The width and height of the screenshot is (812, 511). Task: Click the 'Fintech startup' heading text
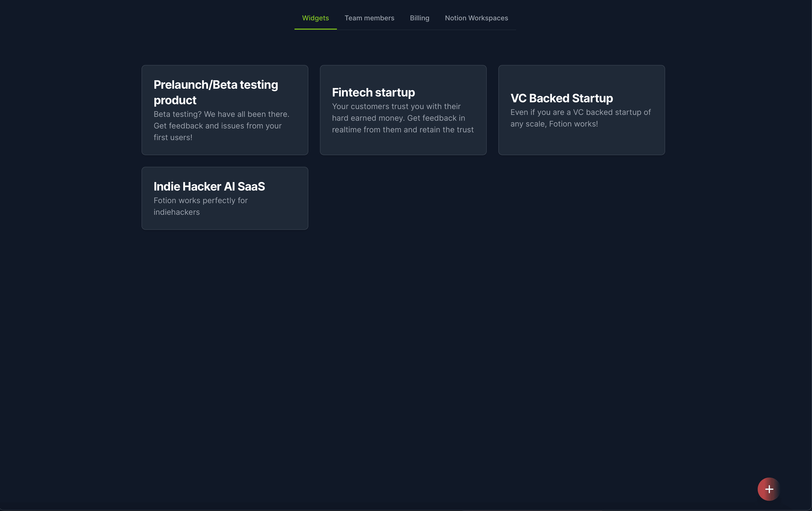pyautogui.click(x=373, y=92)
